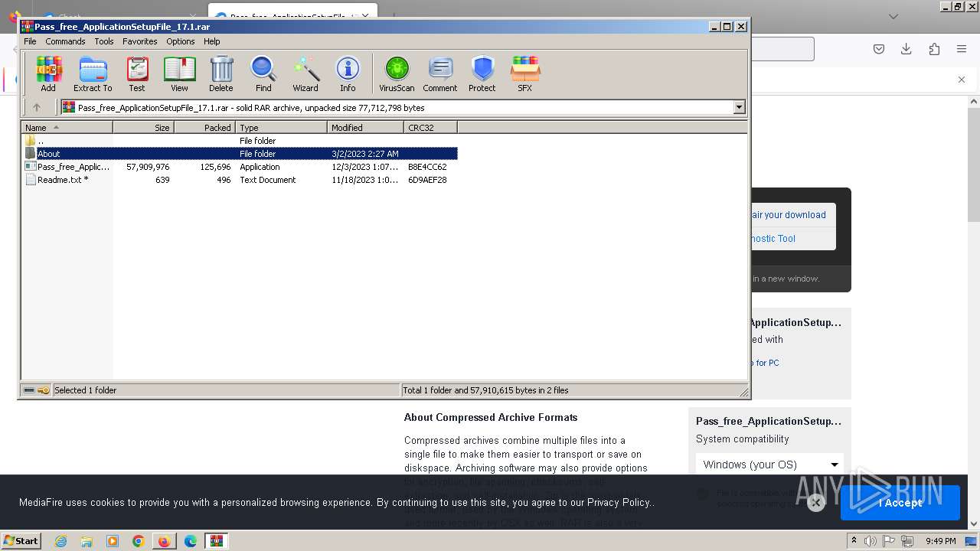Sort by the CRC32 column
980x551 pixels.
tap(431, 128)
